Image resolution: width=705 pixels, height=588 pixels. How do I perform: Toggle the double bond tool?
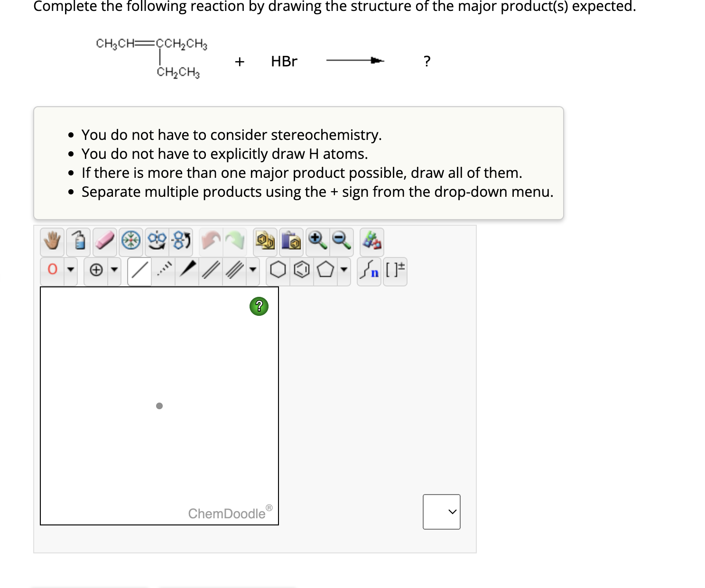[x=211, y=271]
